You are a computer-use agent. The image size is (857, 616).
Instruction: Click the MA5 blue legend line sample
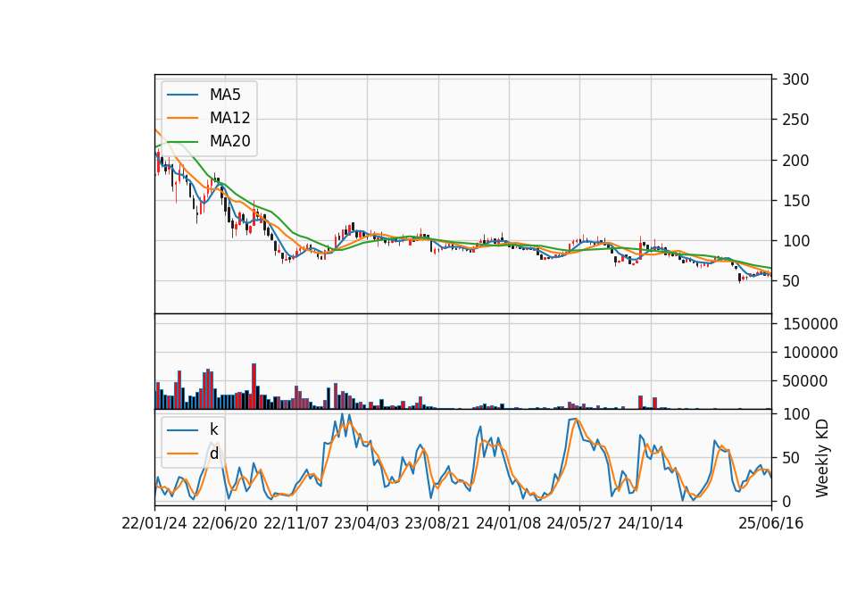tap(182, 96)
